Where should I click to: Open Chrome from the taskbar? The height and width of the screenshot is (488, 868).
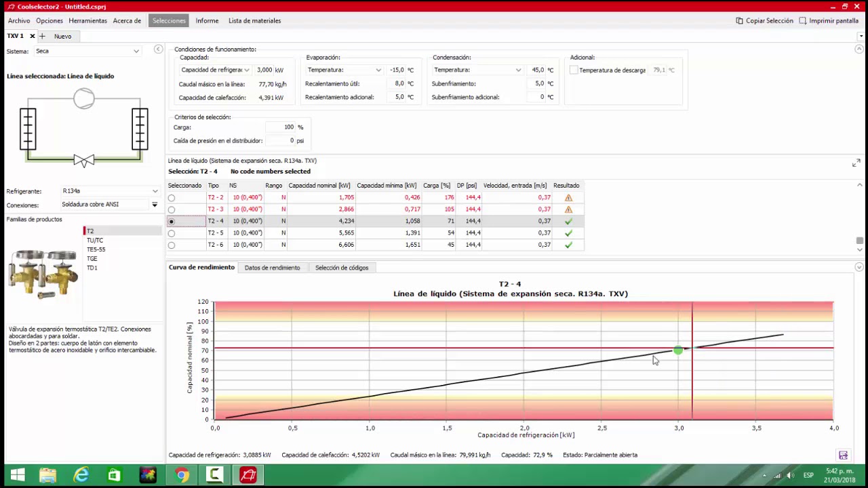click(182, 475)
